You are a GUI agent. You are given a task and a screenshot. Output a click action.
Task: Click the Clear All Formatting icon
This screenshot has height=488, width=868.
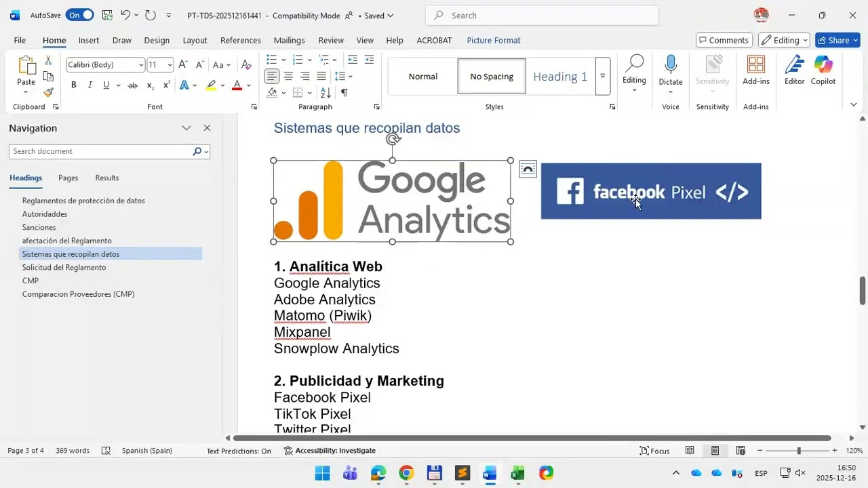pos(246,65)
